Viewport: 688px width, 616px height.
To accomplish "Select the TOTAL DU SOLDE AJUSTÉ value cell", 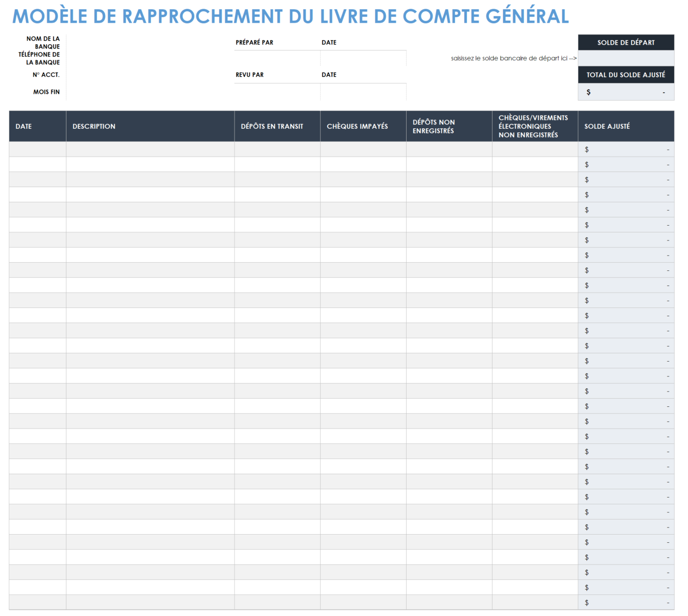I will tap(626, 92).
